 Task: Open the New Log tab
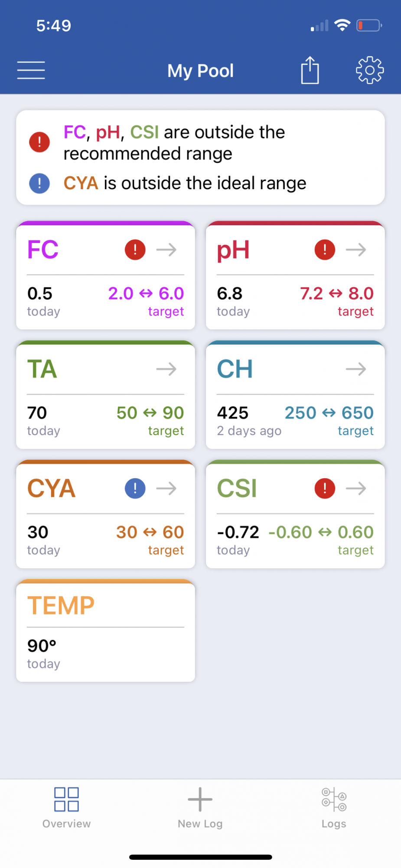click(x=200, y=808)
